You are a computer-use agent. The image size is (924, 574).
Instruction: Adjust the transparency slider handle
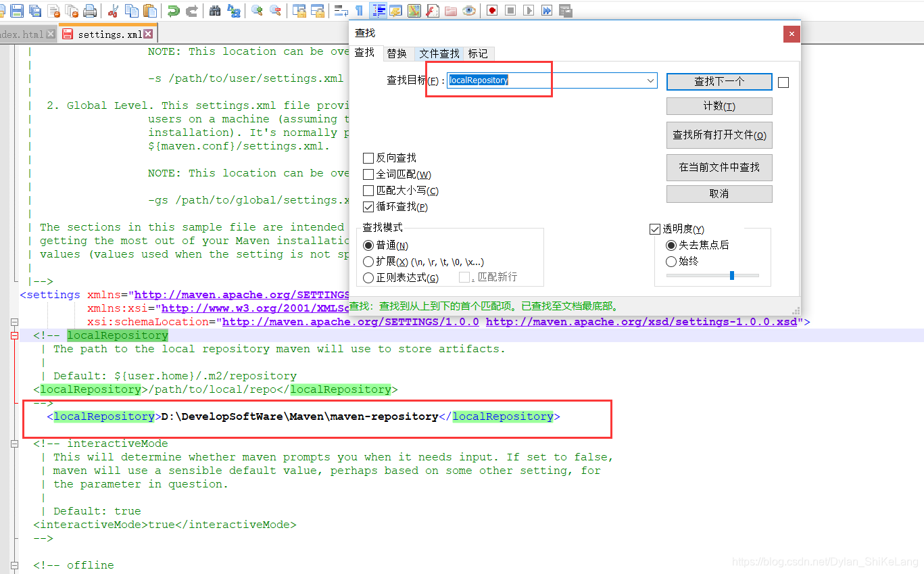coord(732,275)
